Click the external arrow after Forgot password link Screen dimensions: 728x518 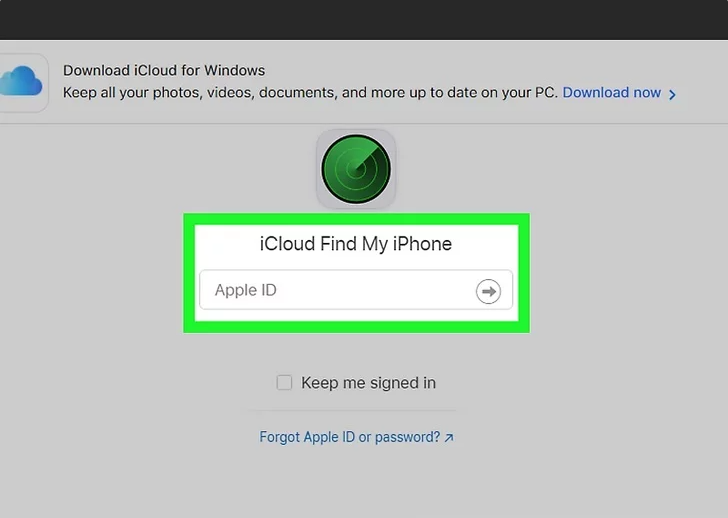pos(449,438)
